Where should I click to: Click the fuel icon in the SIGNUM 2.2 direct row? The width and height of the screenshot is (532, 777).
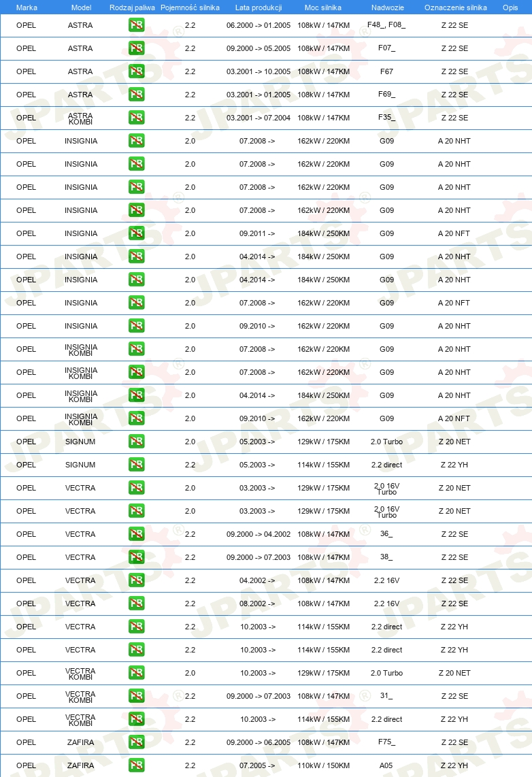tap(136, 464)
